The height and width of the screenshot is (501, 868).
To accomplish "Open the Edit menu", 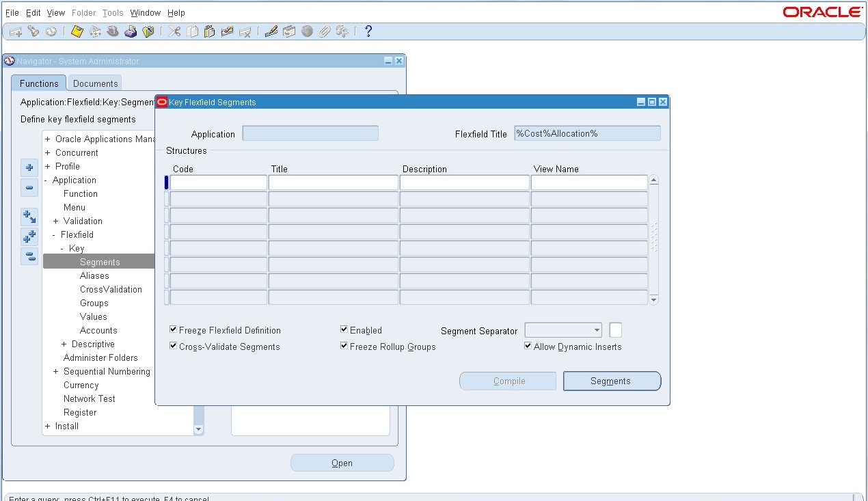I will [33, 12].
